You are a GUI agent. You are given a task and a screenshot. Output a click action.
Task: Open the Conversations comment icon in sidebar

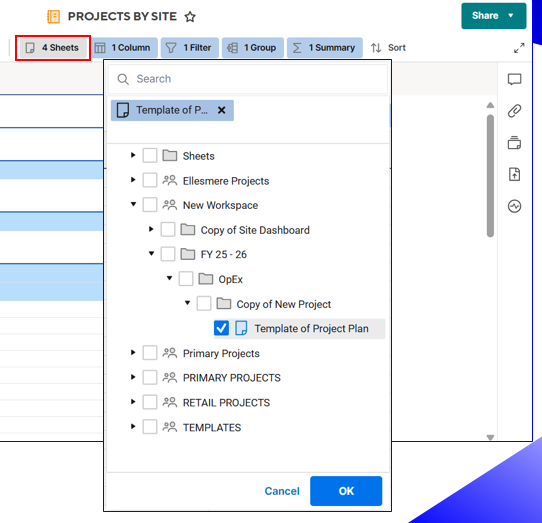coord(514,80)
